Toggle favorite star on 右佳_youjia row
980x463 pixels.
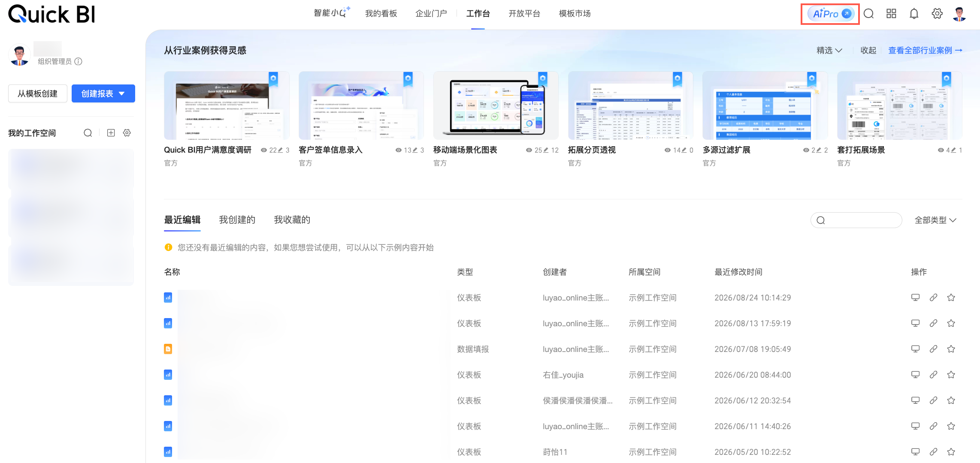pyautogui.click(x=951, y=375)
